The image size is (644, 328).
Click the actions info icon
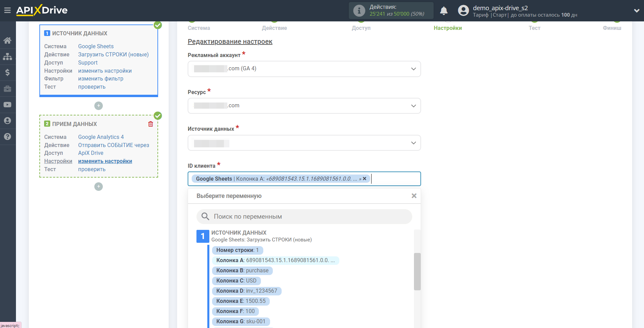point(359,11)
